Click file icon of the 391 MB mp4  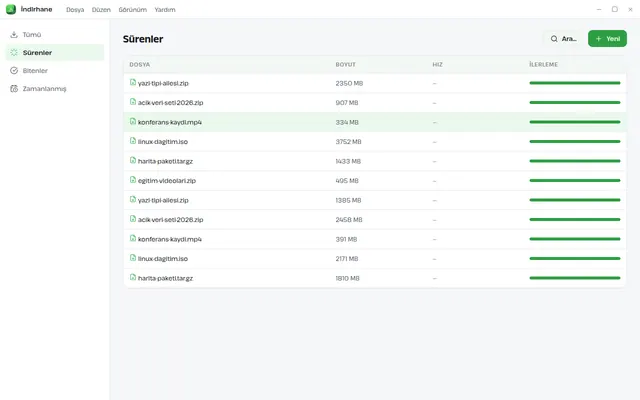pos(133,238)
